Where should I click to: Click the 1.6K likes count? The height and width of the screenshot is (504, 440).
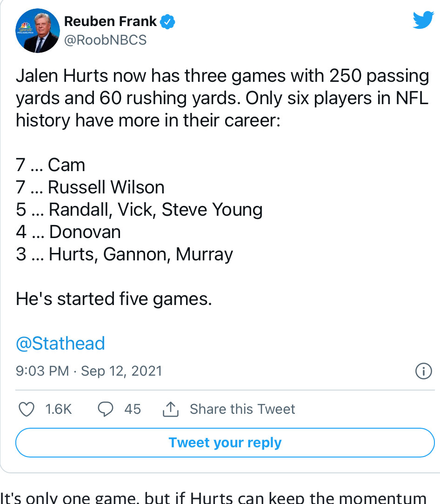pos(59,409)
